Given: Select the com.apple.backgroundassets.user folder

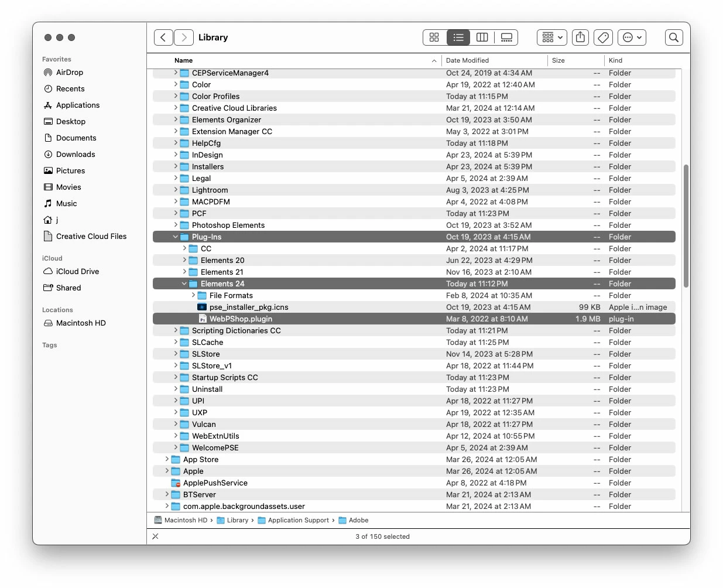Looking at the screenshot, I should [x=414, y=506].
